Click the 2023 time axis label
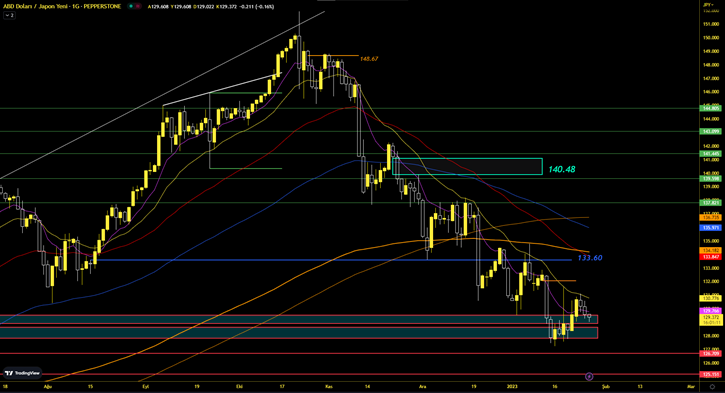The width and height of the screenshot is (725, 393). 512,386
